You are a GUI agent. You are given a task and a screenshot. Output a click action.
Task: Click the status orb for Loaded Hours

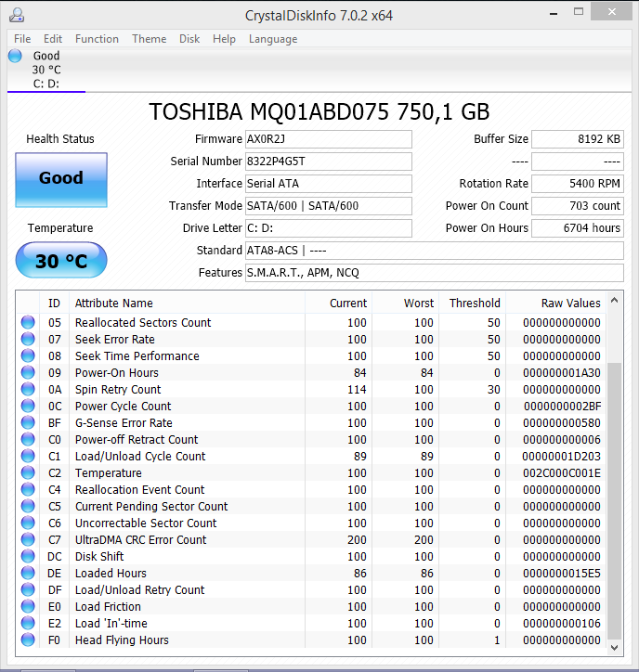tap(28, 573)
